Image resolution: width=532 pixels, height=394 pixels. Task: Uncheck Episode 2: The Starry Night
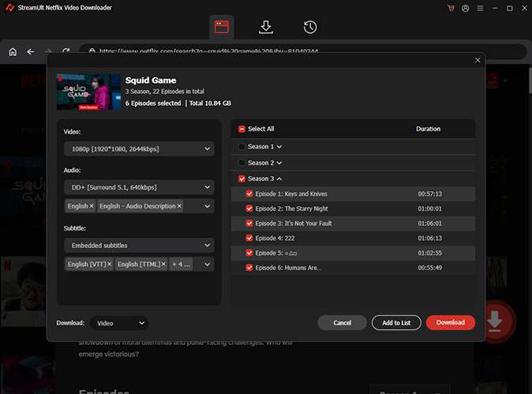tap(249, 208)
